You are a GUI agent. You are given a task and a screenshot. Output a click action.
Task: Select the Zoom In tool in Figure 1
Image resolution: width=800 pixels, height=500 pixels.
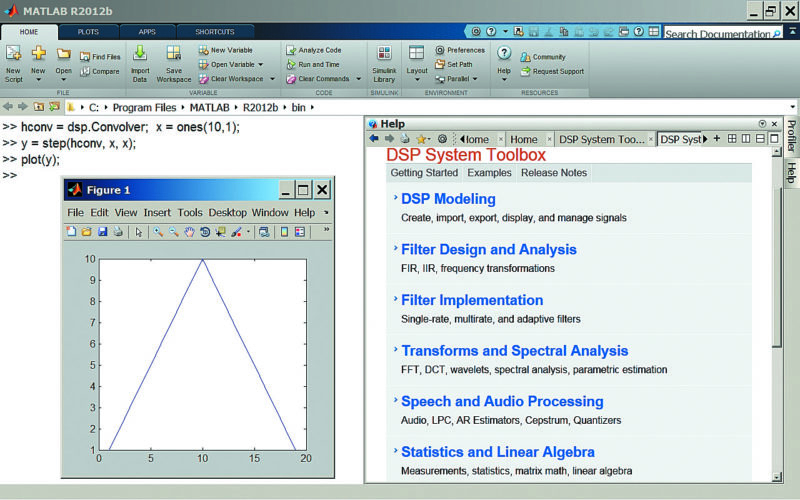coord(158,232)
